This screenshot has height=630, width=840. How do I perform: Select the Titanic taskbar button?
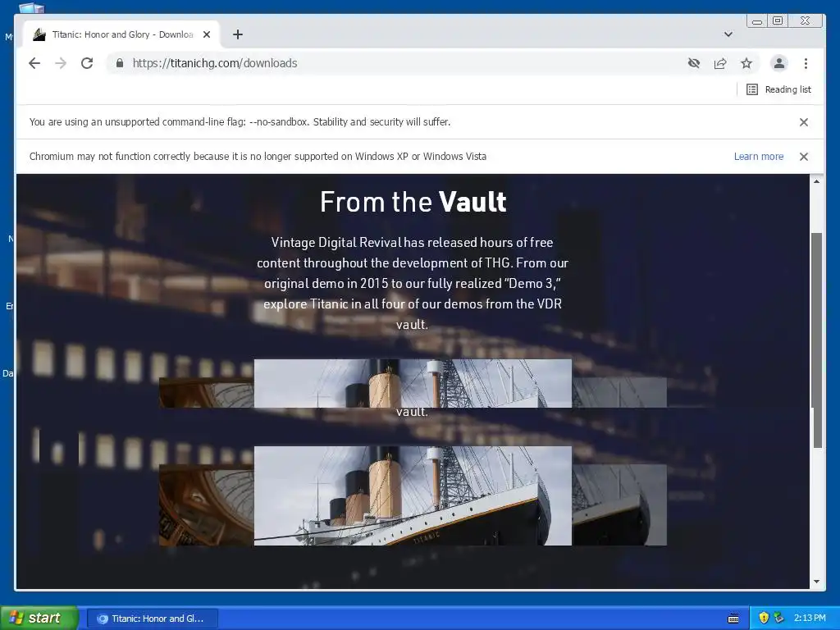click(x=152, y=619)
